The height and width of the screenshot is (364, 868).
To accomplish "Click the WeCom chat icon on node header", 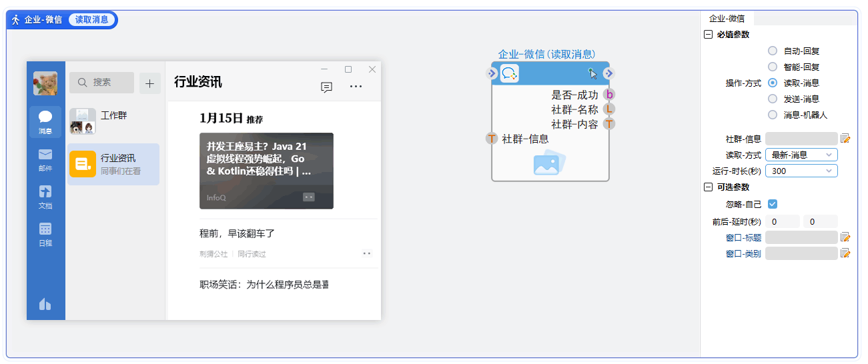I will 510,74.
